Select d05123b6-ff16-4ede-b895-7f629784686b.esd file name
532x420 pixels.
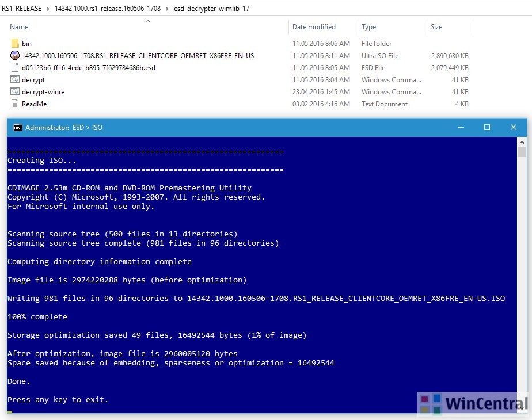[89, 68]
